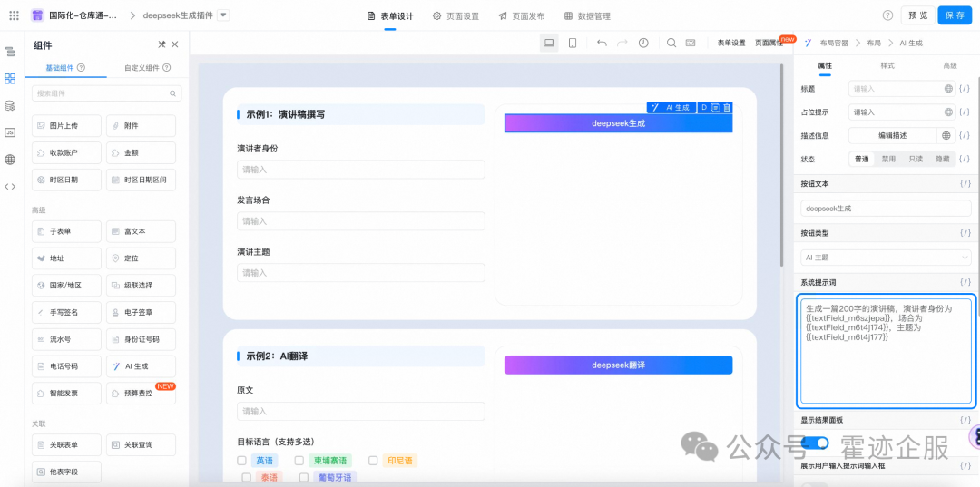The image size is (980, 487).
Task: Click help icon next to 自定义组件
Action: [x=166, y=67]
